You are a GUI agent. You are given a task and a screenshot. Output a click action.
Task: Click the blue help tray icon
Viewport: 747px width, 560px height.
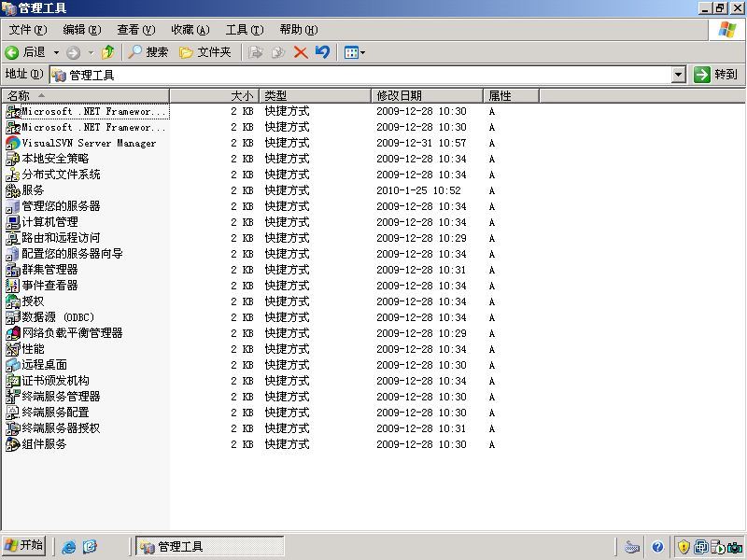click(x=658, y=547)
